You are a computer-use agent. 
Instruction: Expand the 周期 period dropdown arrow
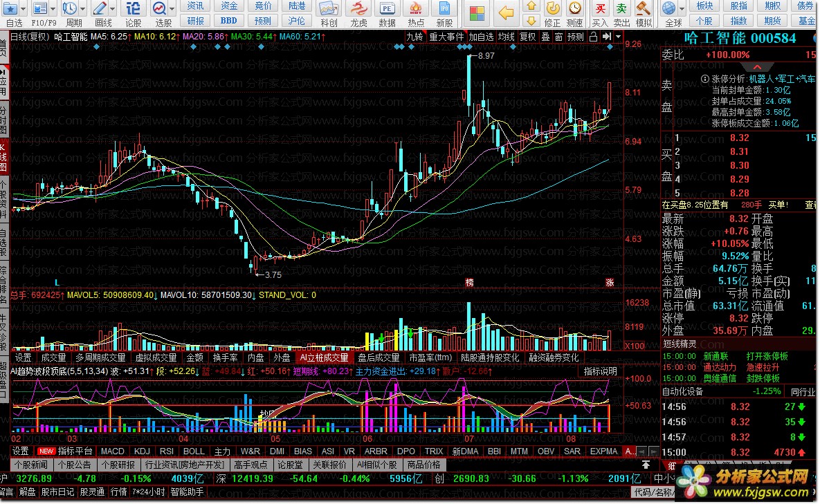click(82, 8)
